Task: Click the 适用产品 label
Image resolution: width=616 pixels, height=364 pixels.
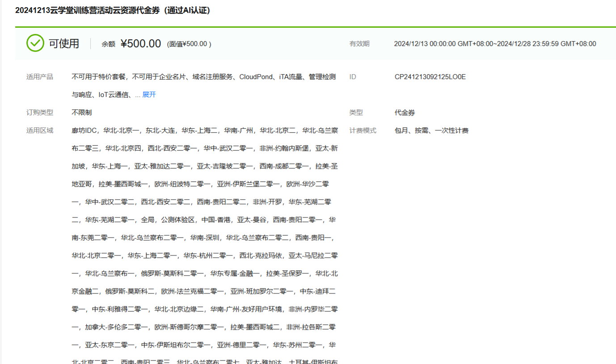Action: (x=40, y=77)
